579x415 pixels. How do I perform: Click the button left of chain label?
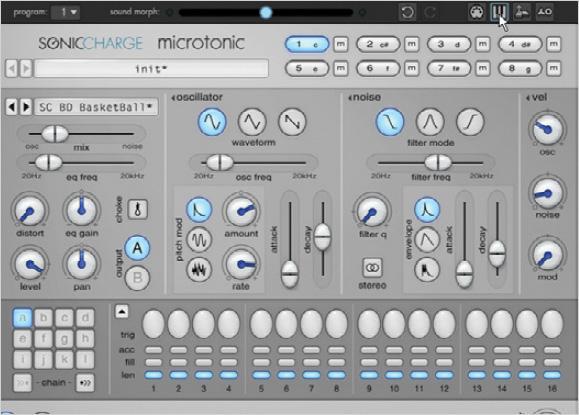pos(22,383)
